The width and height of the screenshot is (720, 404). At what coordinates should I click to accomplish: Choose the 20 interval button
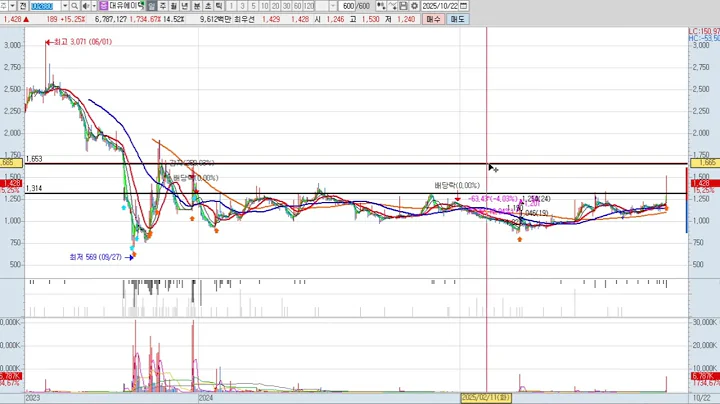(x=276, y=6)
